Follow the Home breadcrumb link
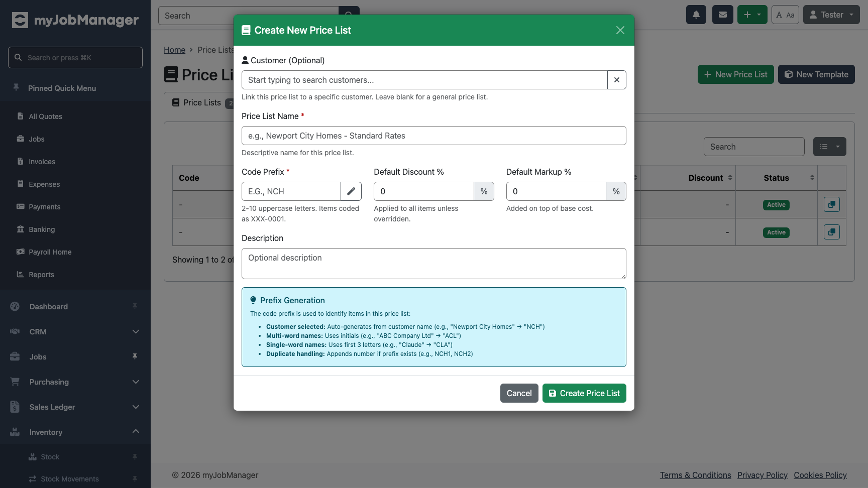The image size is (868, 488). click(174, 50)
